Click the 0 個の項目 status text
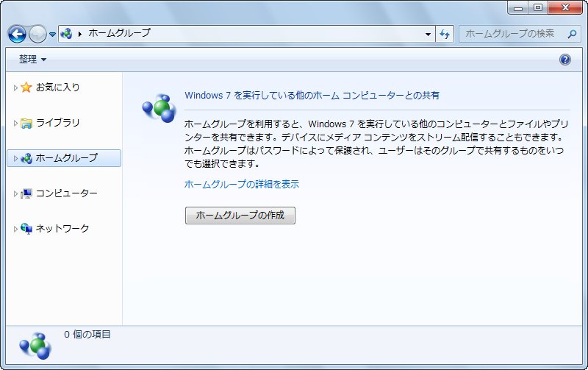 pyautogui.click(x=87, y=335)
